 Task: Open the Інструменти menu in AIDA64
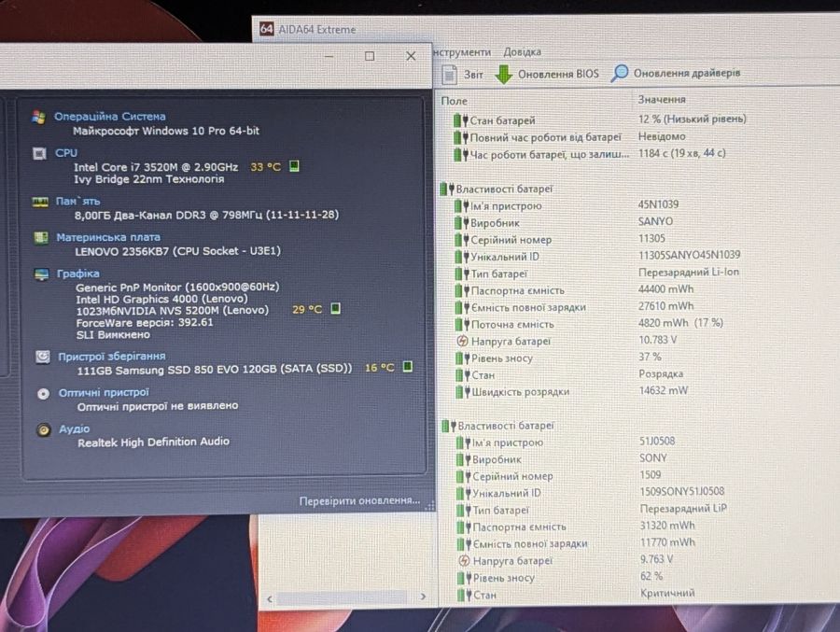462,52
